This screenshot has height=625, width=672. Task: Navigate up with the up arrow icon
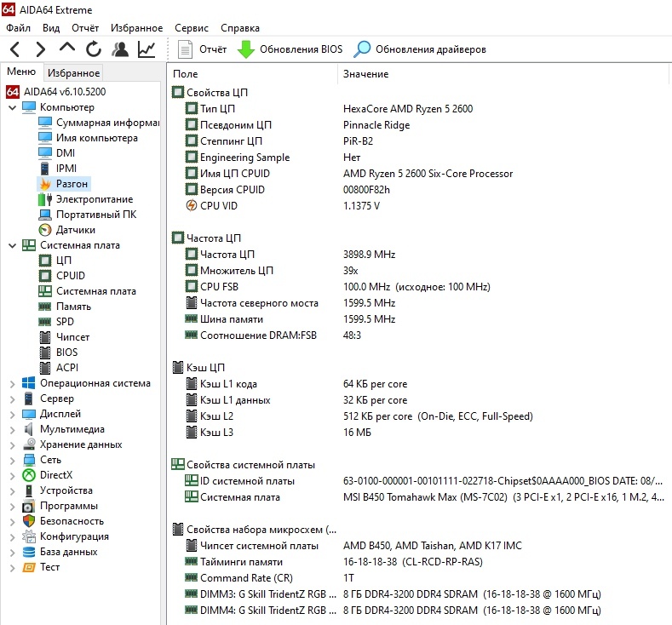coord(66,48)
